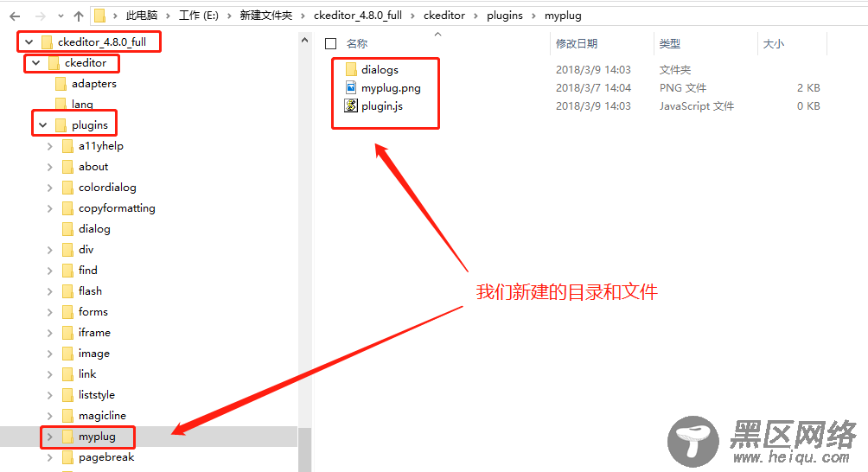
Task: Sort by 大小 column header
Action: 774,44
